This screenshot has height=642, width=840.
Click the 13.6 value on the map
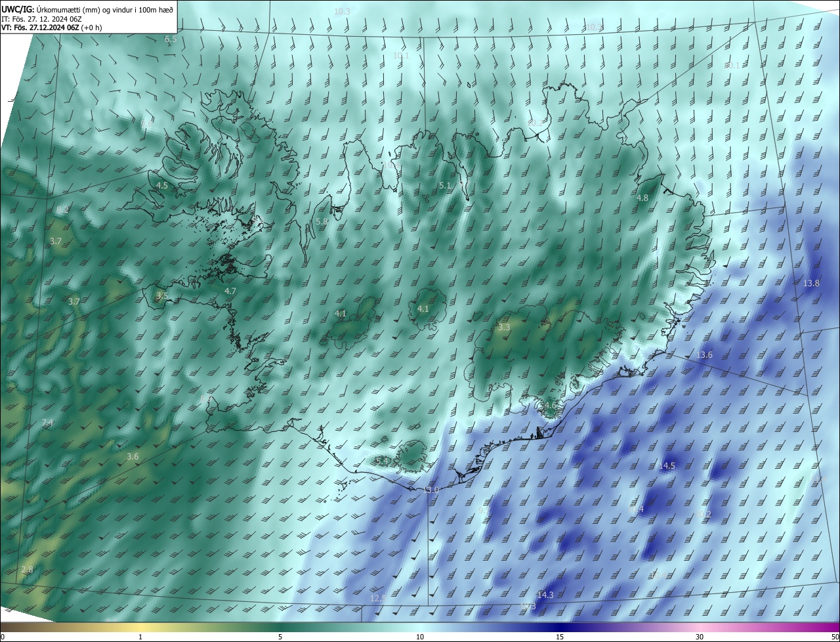click(704, 354)
